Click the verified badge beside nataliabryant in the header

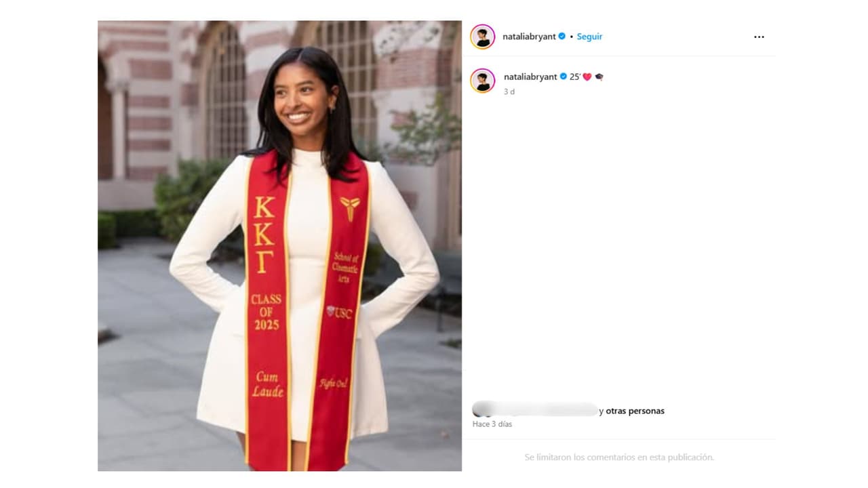[x=561, y=37]
